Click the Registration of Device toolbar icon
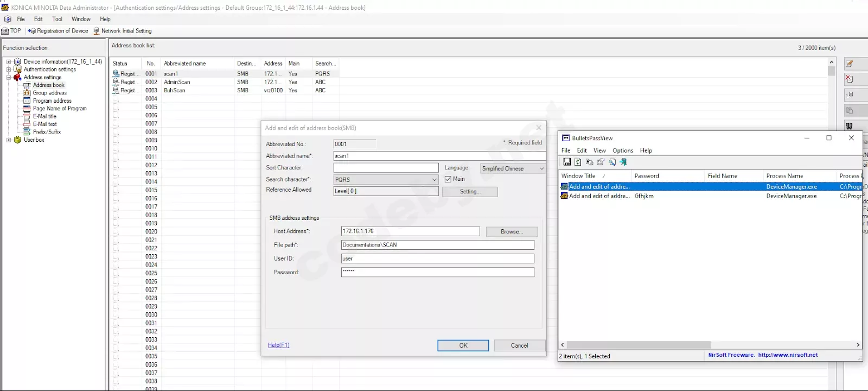The image size is (868, 391). coord(32,31)
